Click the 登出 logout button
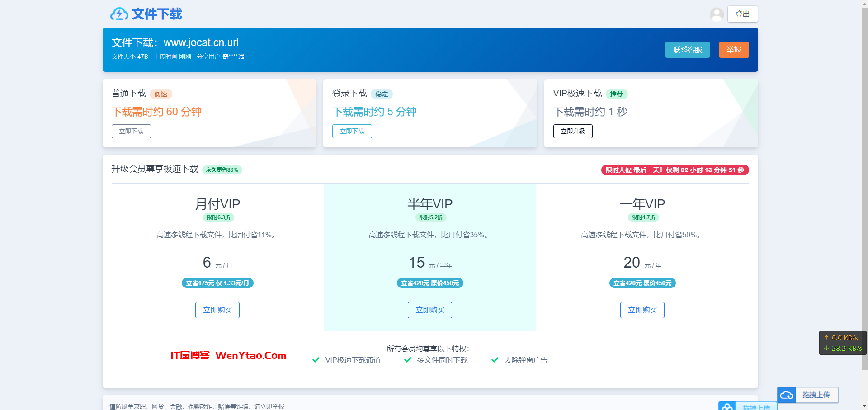This screenshot has height=410, width=868. point(742,14)
